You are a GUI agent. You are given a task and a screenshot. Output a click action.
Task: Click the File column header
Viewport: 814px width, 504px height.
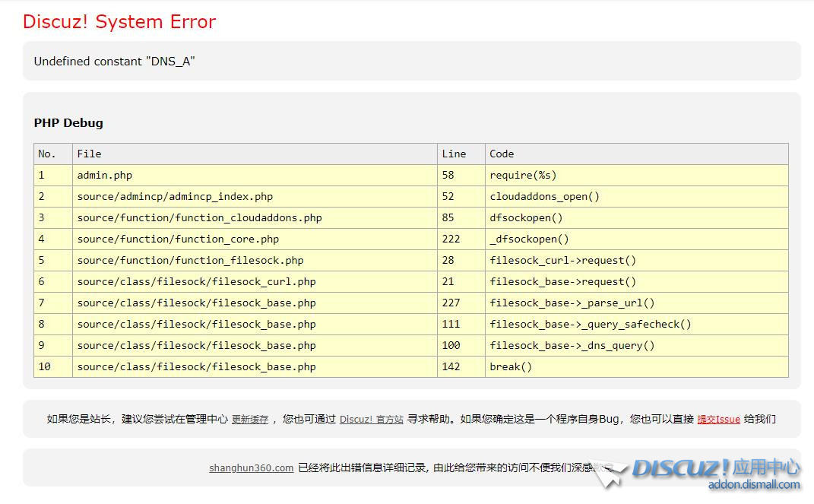255,154
